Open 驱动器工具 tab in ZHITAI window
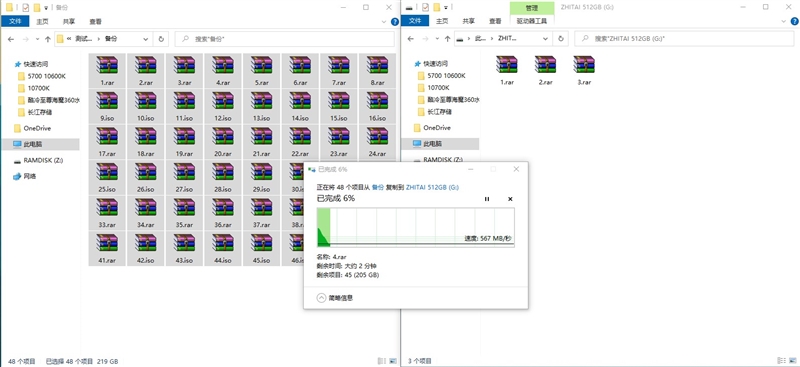 [532, 21]
